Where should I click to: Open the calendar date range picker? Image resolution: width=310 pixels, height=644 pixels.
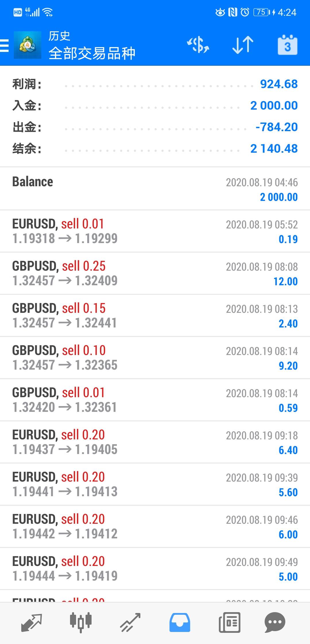tap(287, 45)
